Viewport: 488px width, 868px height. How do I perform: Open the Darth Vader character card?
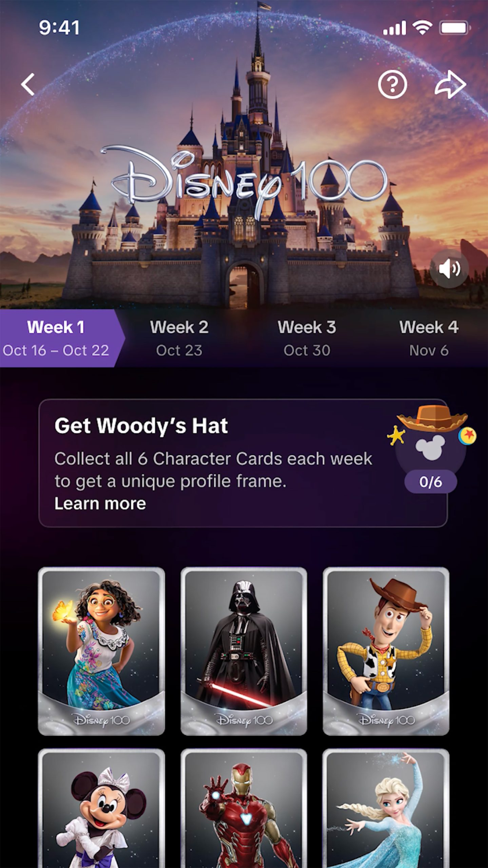pyautogui.click(x=244, y=651)
